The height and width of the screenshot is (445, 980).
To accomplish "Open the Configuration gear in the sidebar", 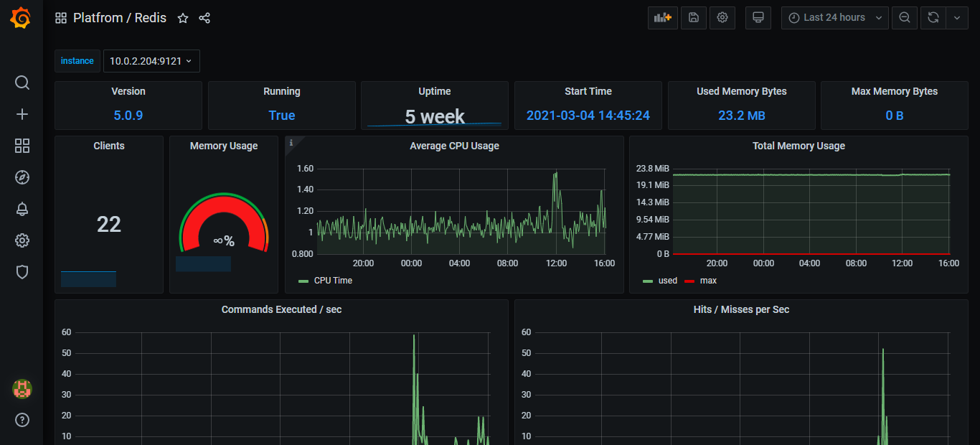I will point(22,240).
